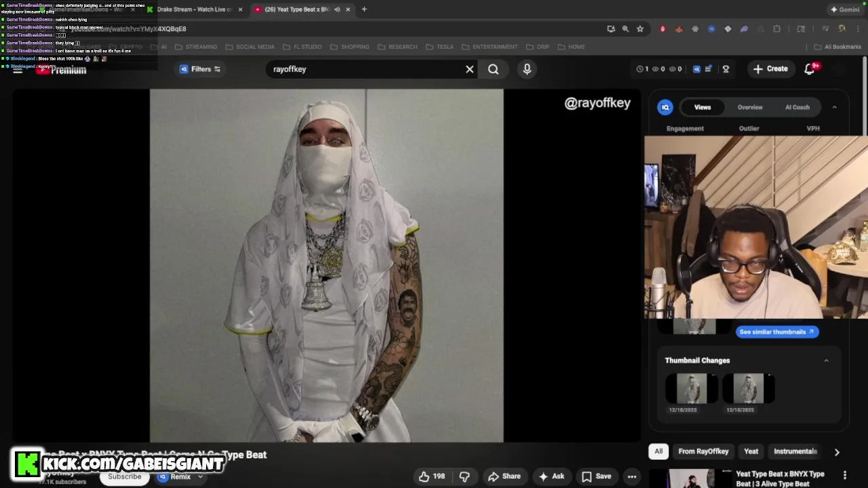Image resolution: width=868 pixels, height=488 pixels.
Task: Click the vidIQ logo icon in header stats
Action: pyautogui.click(x=696, y=69)
